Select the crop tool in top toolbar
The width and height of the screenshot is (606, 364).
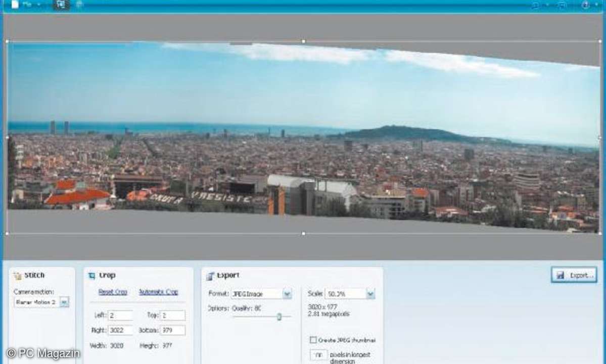(x=61, y=5)
